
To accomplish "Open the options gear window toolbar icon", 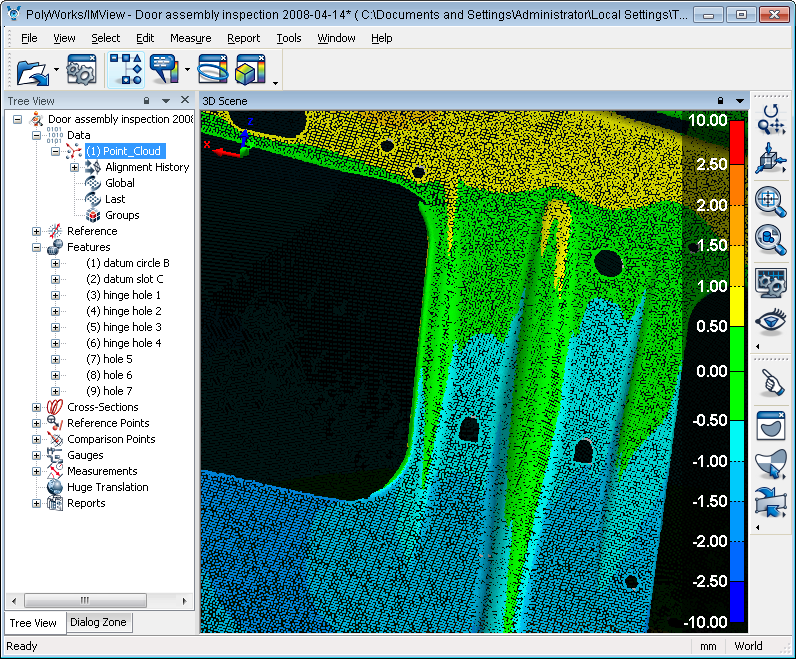I will (x=81, y=70).
